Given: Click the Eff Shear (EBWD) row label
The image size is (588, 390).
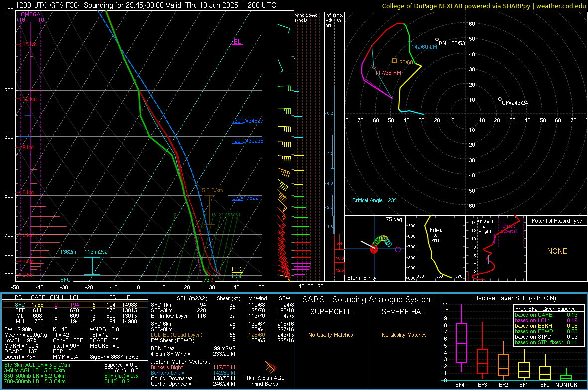Looking at the screenshot, I should coord(173,340).
